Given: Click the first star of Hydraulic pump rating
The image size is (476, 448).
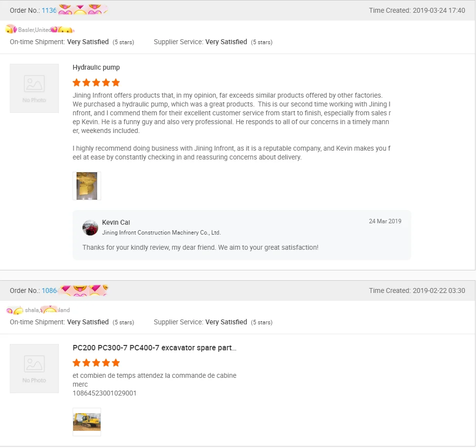Looking at the screenshot, I should tap(77, 82).
